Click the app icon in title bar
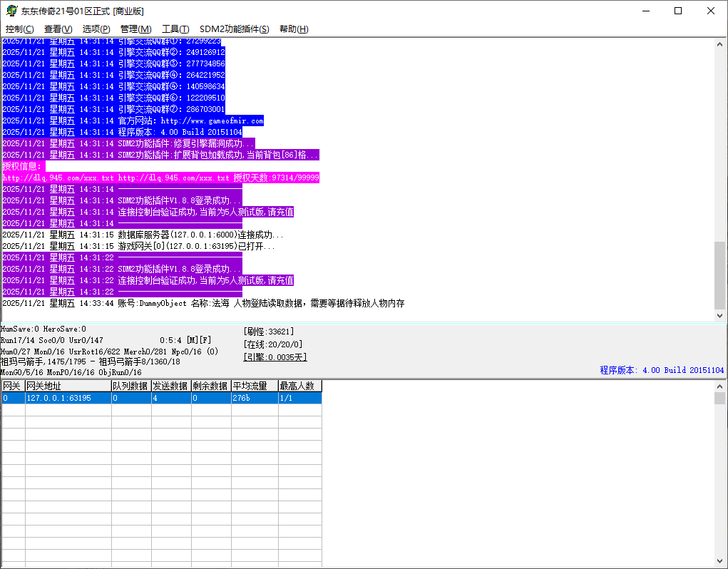Image resolution: width=728 pixels, height=569 pixels. (11, 11)
